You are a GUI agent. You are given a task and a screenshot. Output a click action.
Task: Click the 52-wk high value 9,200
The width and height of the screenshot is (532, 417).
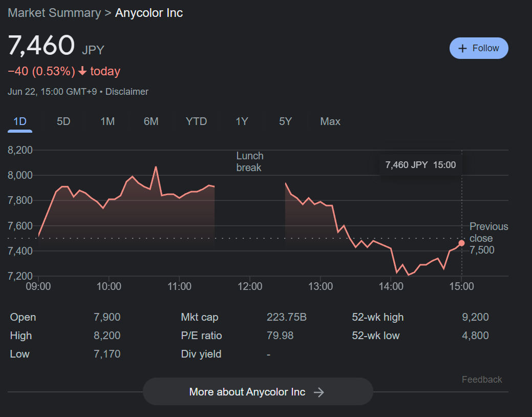[475, 317]
